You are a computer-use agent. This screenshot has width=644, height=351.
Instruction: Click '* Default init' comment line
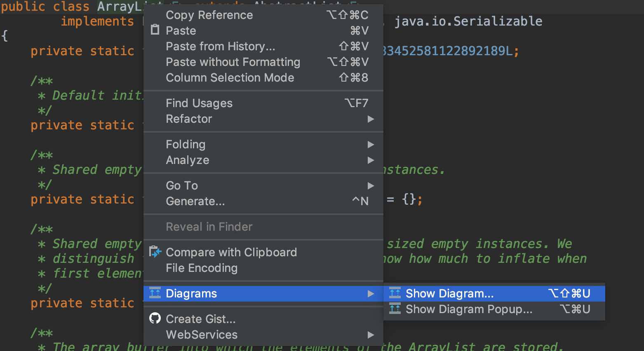(90, 95)
